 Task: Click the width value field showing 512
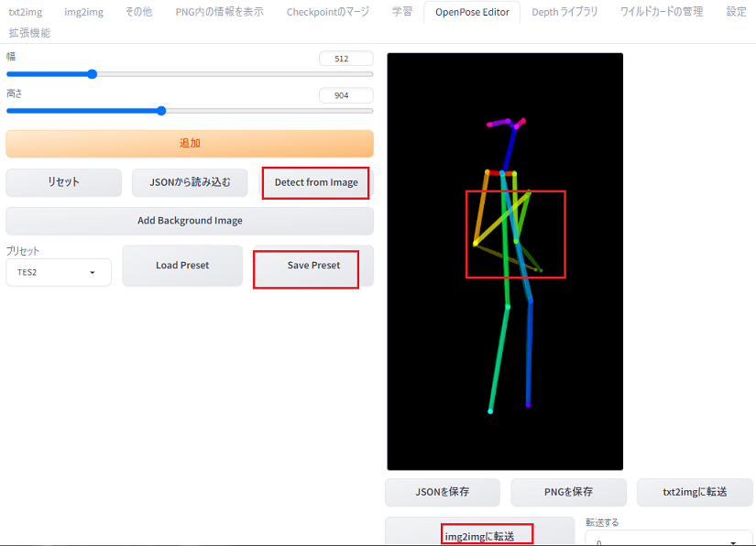pyautogui.click(x=345, y=59)
